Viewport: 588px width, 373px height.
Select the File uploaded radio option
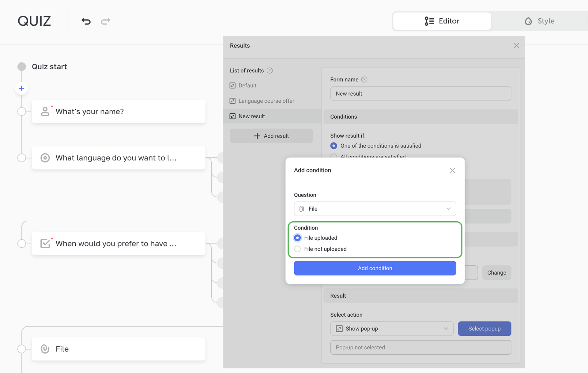(297, 238)
